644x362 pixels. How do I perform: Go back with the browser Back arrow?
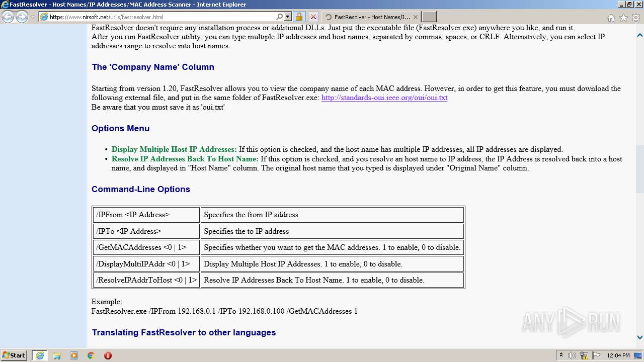click(8, 17)
